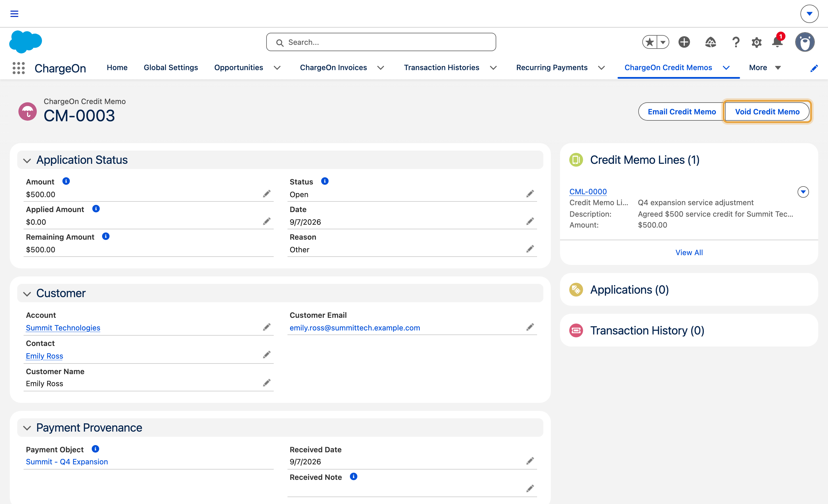The width and height of the screenshot is (828, 504).
Task: Expand the Recurring Payments tab dropdown
Action: (601, 68)
